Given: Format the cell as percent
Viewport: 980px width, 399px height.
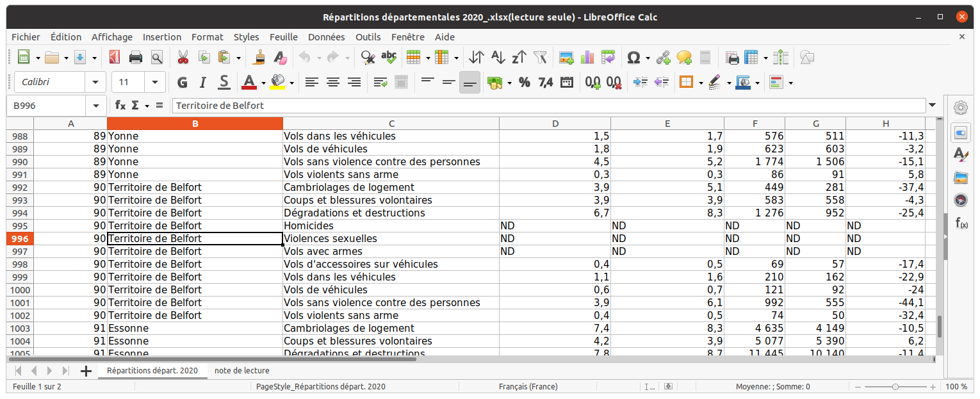Looking at the screenshot, I should tap(525, 82).
